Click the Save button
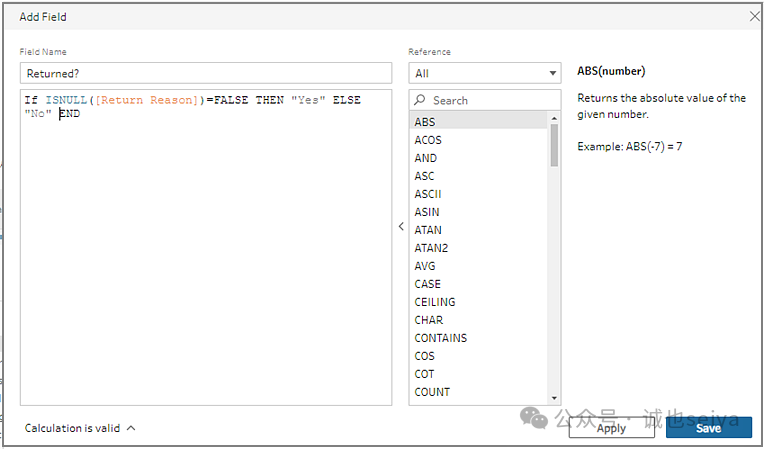The height and width of the screenshot is (449, 764). pyautogui.click(x=708, y=428)
